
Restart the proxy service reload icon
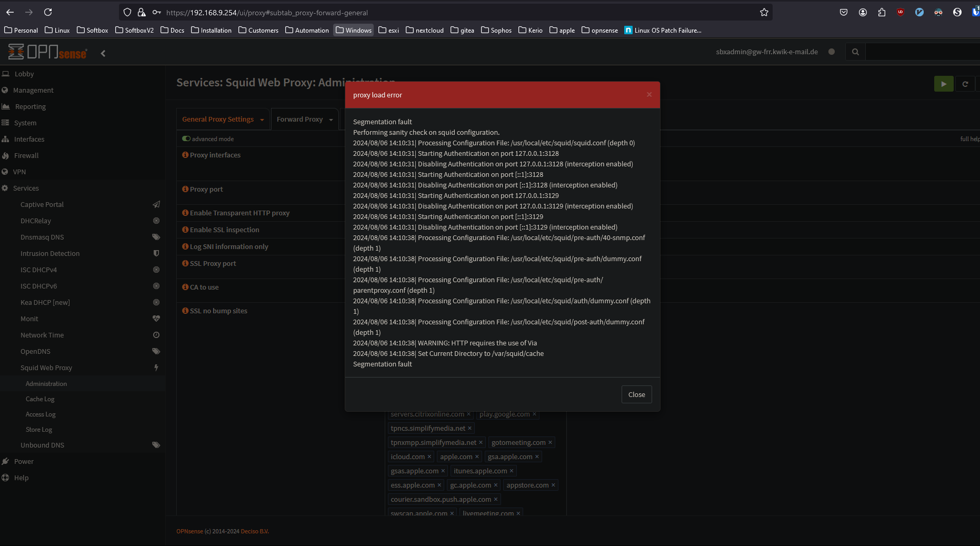pos(965,84)
